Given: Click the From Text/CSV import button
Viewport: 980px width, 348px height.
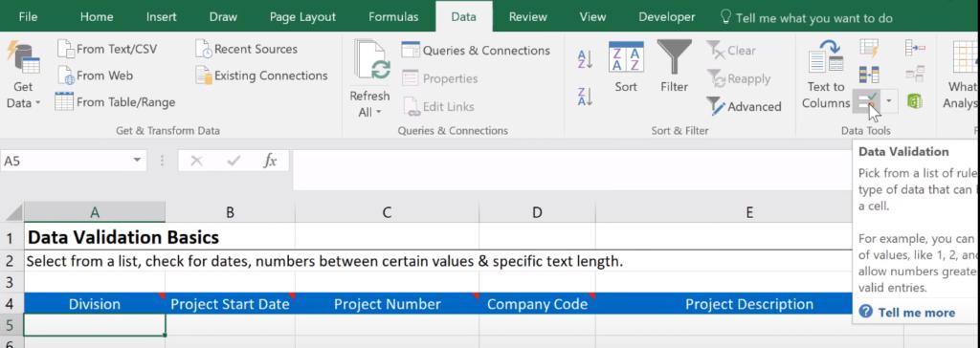Looking at the screenshot, I should tap(107, 49).
